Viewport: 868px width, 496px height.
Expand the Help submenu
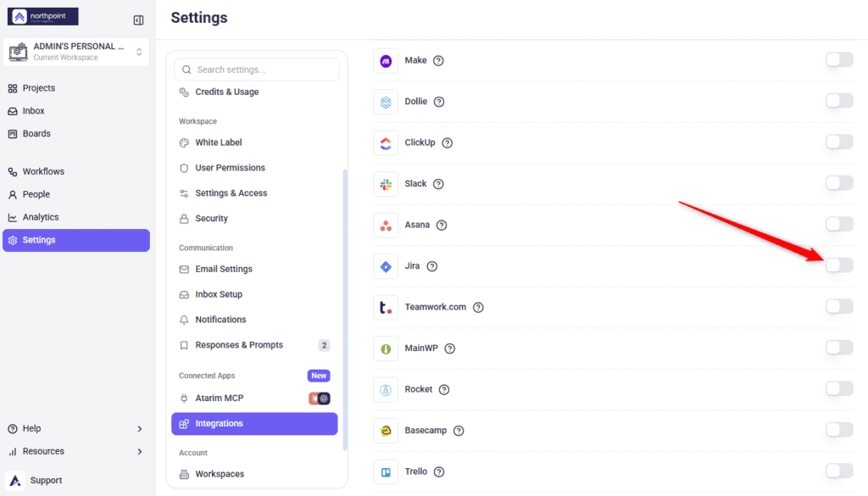point(140,429)
